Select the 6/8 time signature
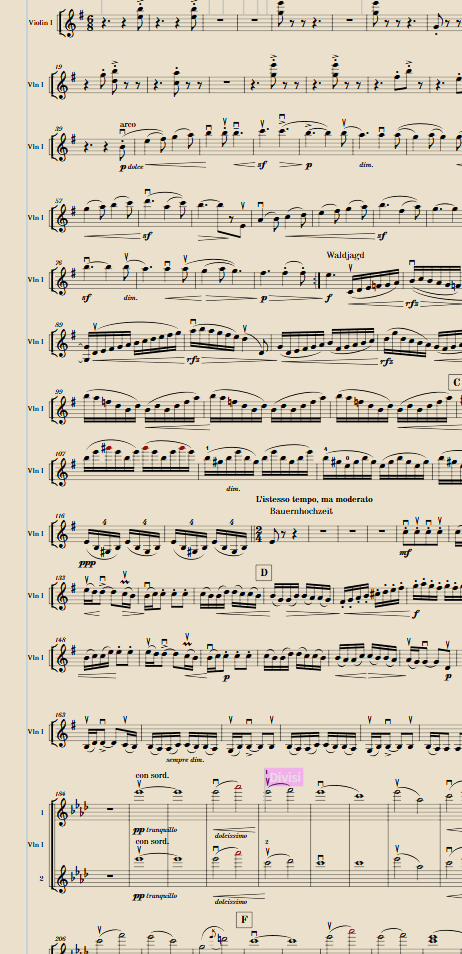 tap(91, 23)
